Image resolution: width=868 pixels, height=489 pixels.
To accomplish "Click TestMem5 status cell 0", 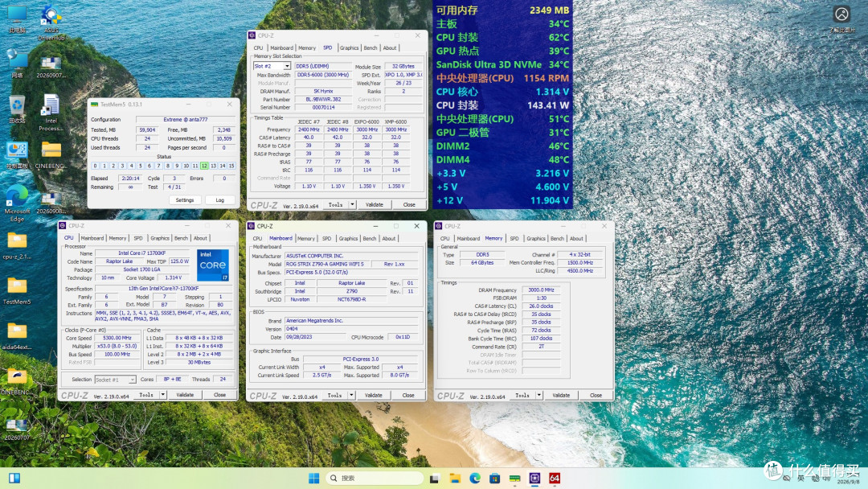I will [x=95, y=166].
